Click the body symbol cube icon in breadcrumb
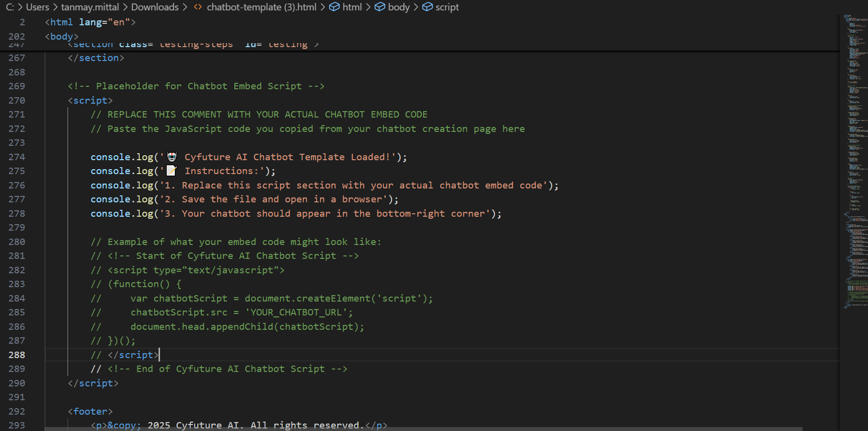 (x=380, y=7)
